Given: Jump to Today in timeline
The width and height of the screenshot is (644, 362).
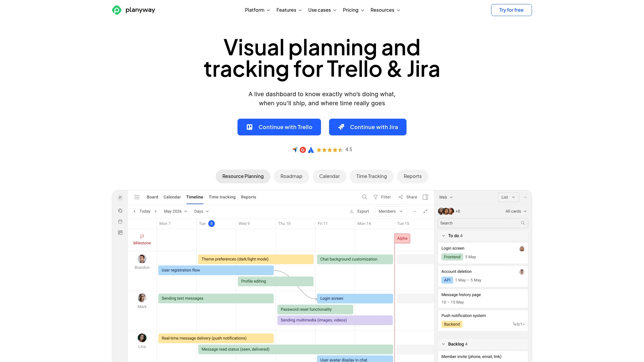Looking at the screenshot, I should coord(145,212).
